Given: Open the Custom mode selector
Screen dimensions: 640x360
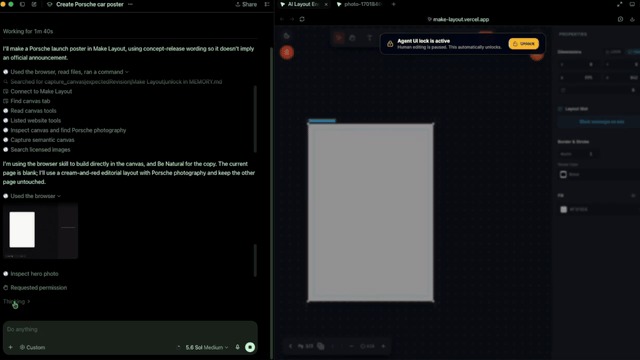Looking at the screenshot, I should (33, 347).
